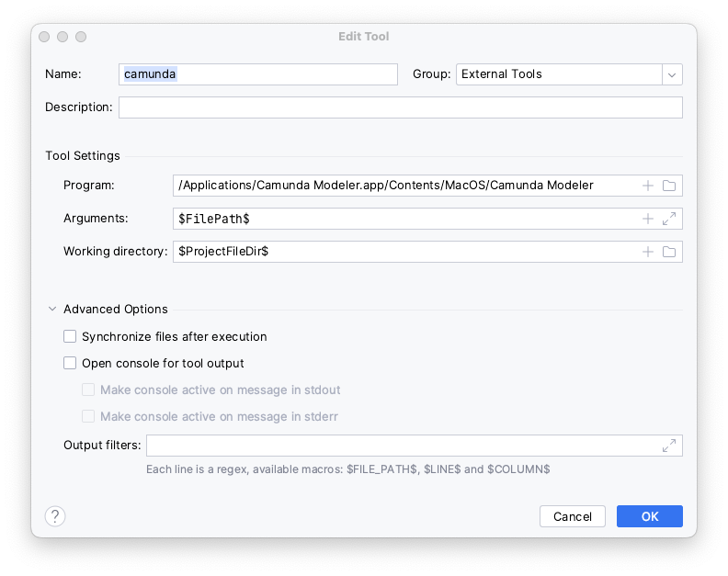728x576 pixels.
Task: Expand the Arguments field editor
Action: (x=669, y=219)
